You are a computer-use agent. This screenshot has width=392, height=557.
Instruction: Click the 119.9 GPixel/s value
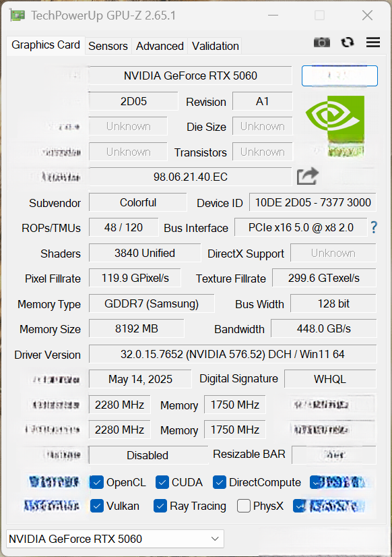pyautogui.click(x=135, y=278)
